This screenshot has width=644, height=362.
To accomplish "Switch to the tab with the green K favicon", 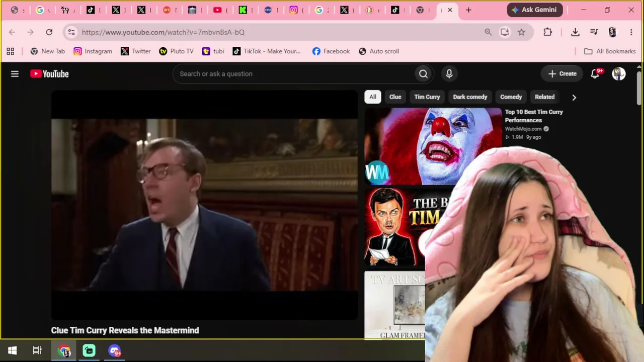I will coord(243,10).
